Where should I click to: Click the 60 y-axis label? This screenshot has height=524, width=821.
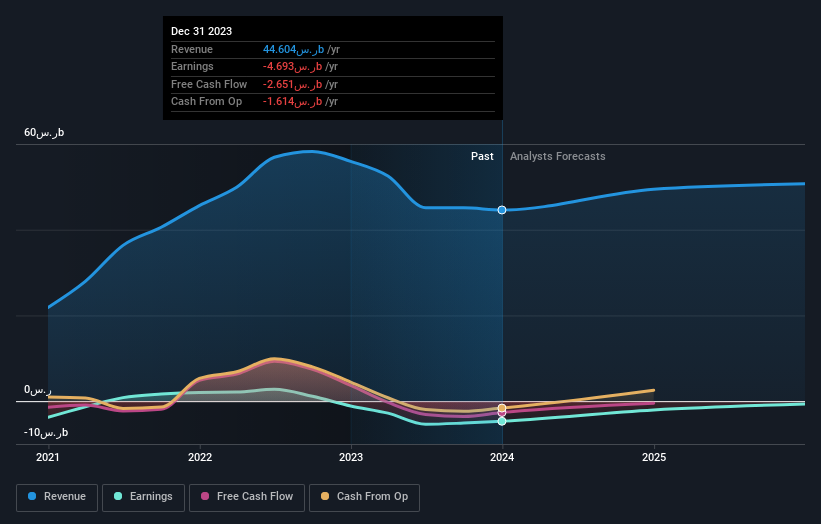[x=44, y=132]
